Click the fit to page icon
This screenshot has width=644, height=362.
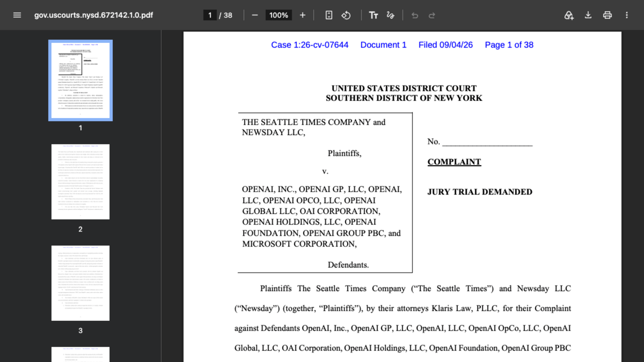pos(329,15)
